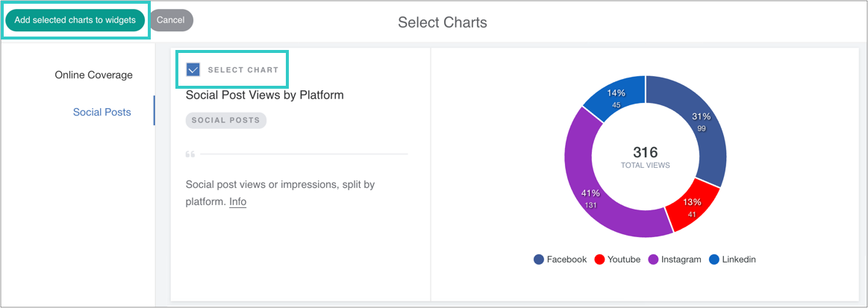Click the Social Posts tag badge
868x308 pixels.
pyautogui.click(x=225, y=120)
